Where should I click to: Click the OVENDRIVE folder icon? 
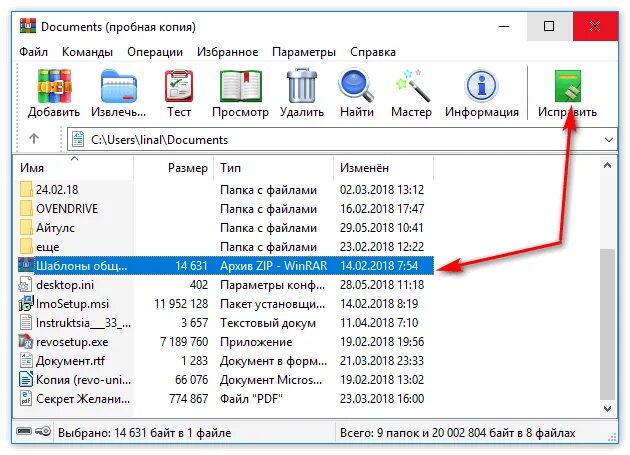point(26,208)
